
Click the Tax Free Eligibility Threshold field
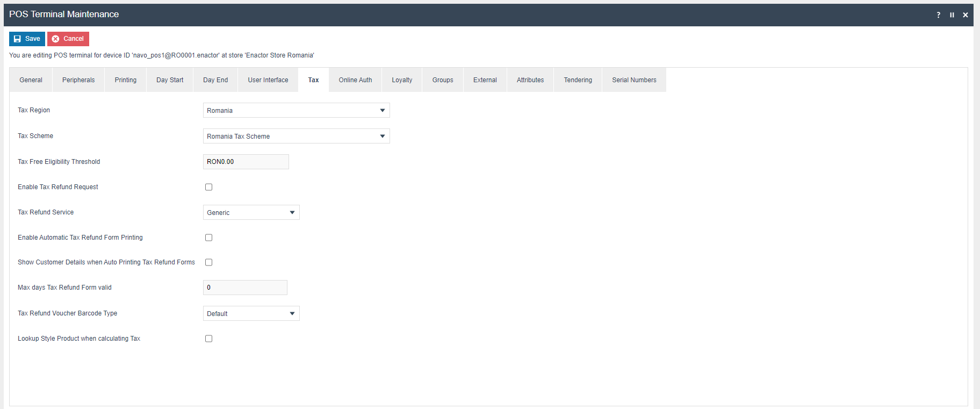point(246,162)
